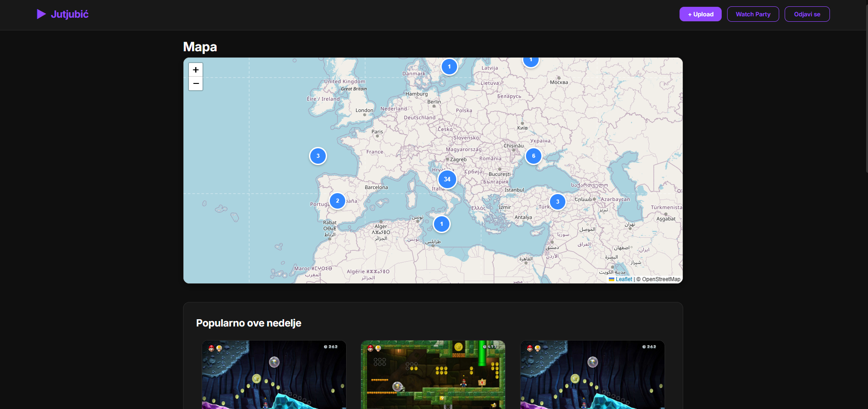This screenshot has height=409, width=868.
Task: Visit the OpenStreetMap copyright link
Action: (x=661, y=279)
